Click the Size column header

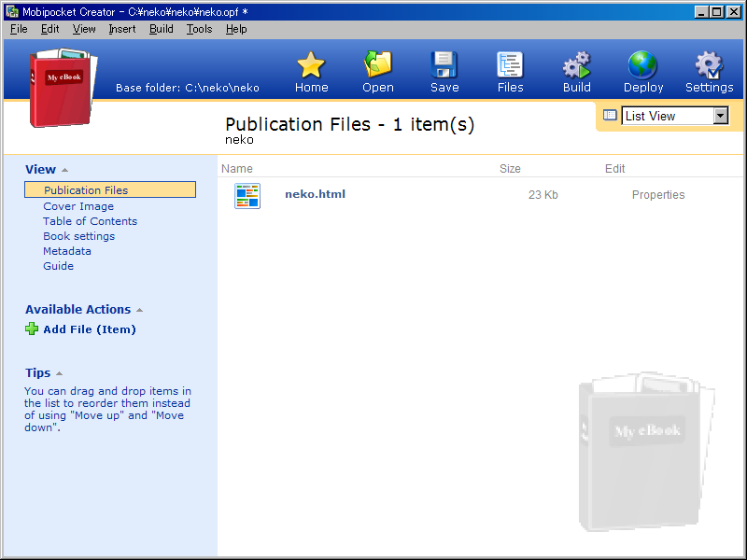510,169
